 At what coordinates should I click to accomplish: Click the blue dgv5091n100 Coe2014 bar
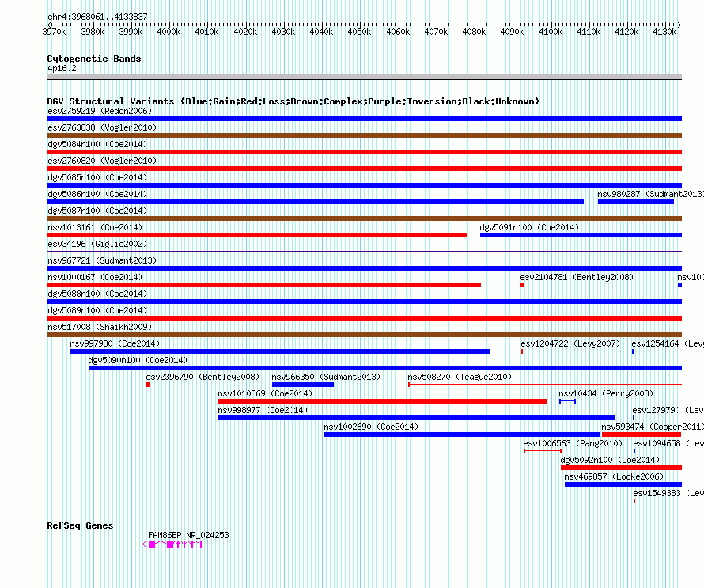tap(581, 235)
